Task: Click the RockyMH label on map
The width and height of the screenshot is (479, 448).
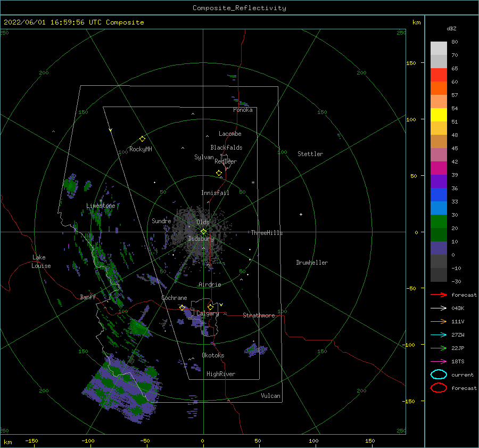Action: 141,149
